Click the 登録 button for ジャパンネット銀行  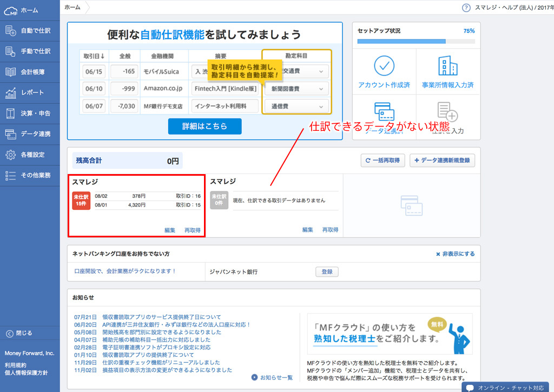point(327,271)
